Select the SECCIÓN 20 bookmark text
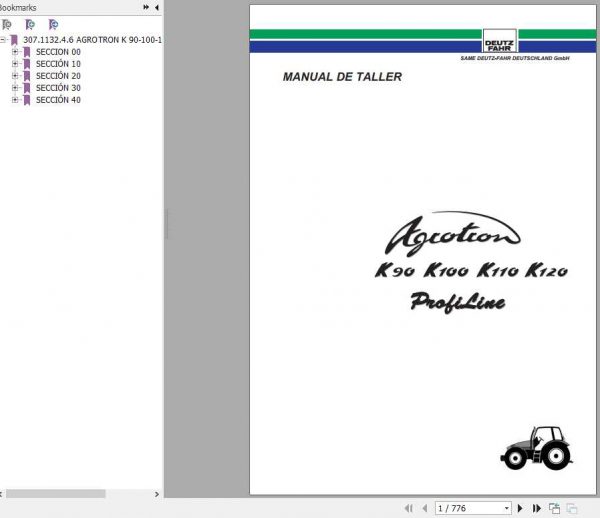This screenshot has width=600, height=518. 58,76
